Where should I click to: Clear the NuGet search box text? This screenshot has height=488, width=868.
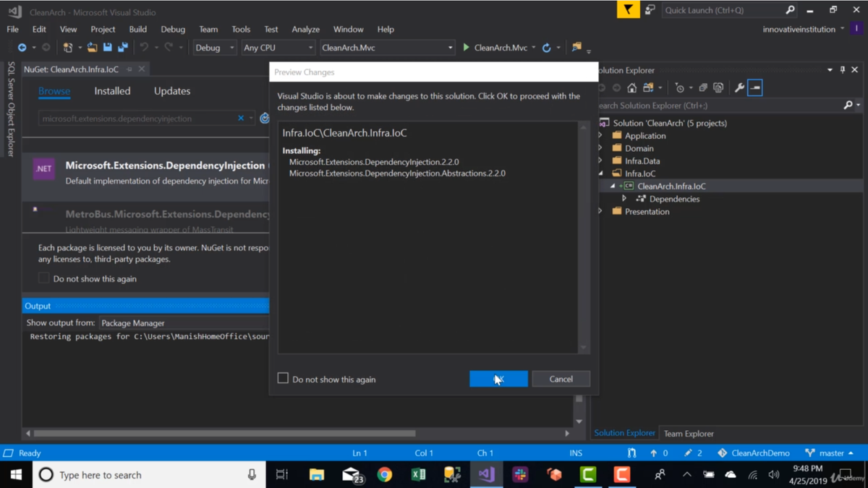[x=241, y=119]
